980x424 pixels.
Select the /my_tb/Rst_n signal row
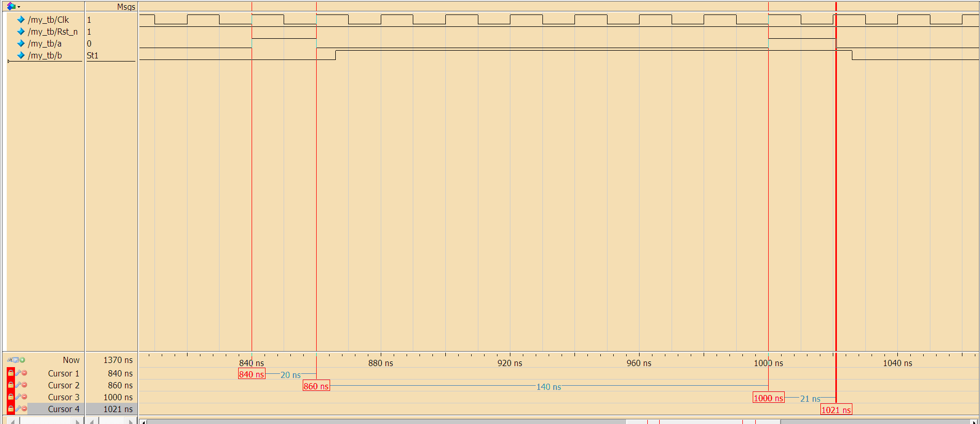coord(52,32)
